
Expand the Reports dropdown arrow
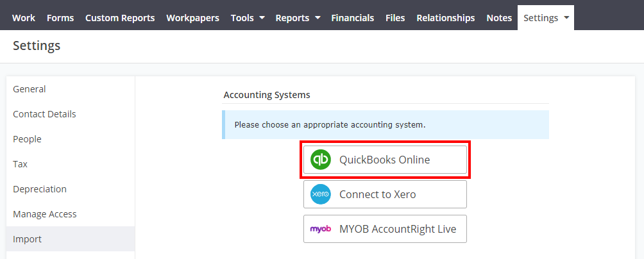(x=318, y=18)
